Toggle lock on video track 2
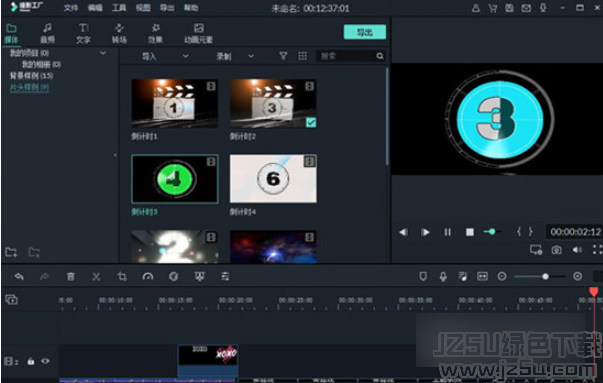 (x=31, y=361)
